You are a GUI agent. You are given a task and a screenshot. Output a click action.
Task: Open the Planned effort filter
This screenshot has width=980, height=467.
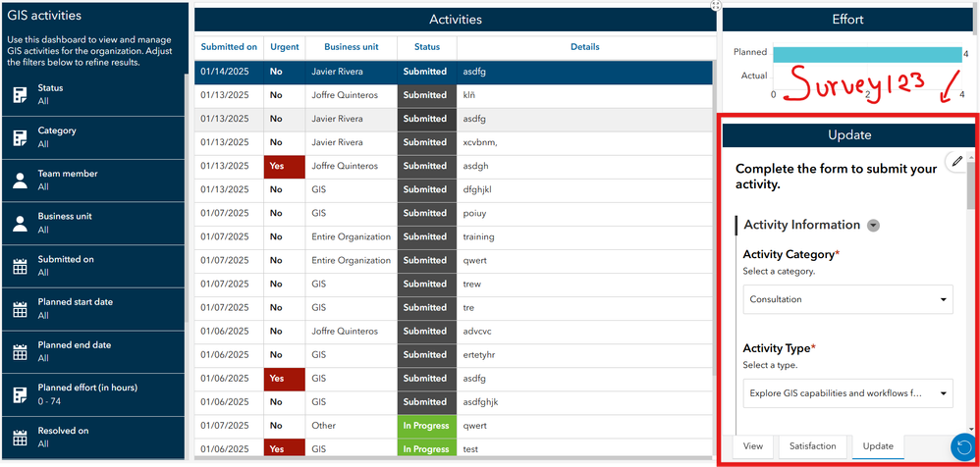pos(92,394)
